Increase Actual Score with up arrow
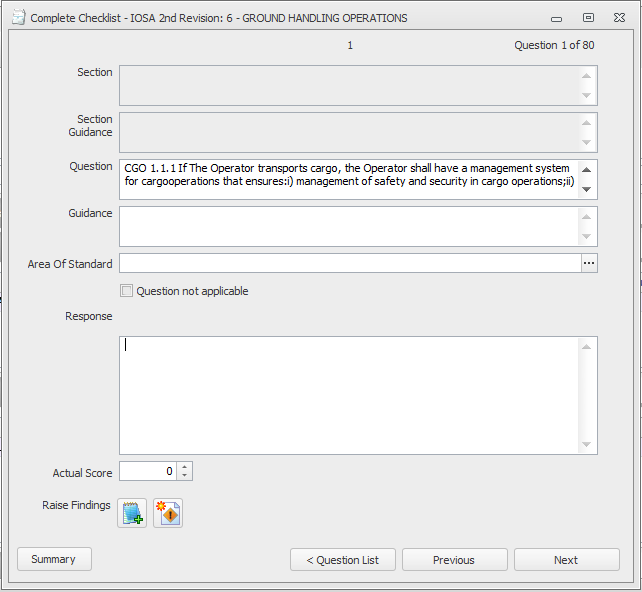Image resolution: width=642 pixels, height=592 pixels. [x=185, y=467]
